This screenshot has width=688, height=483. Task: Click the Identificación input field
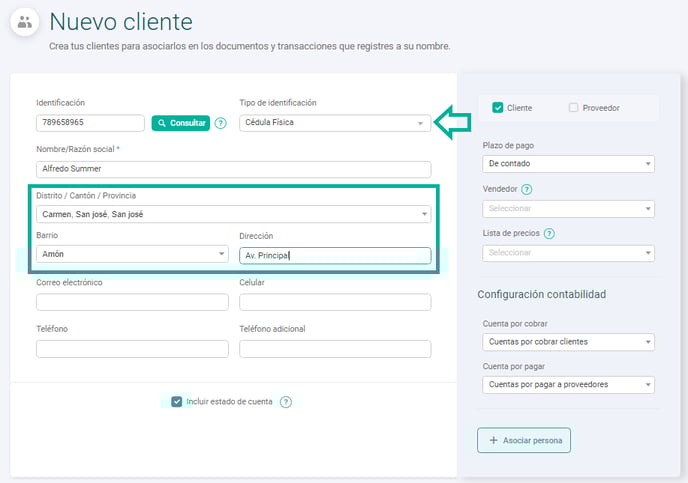[x=90, y=123]
